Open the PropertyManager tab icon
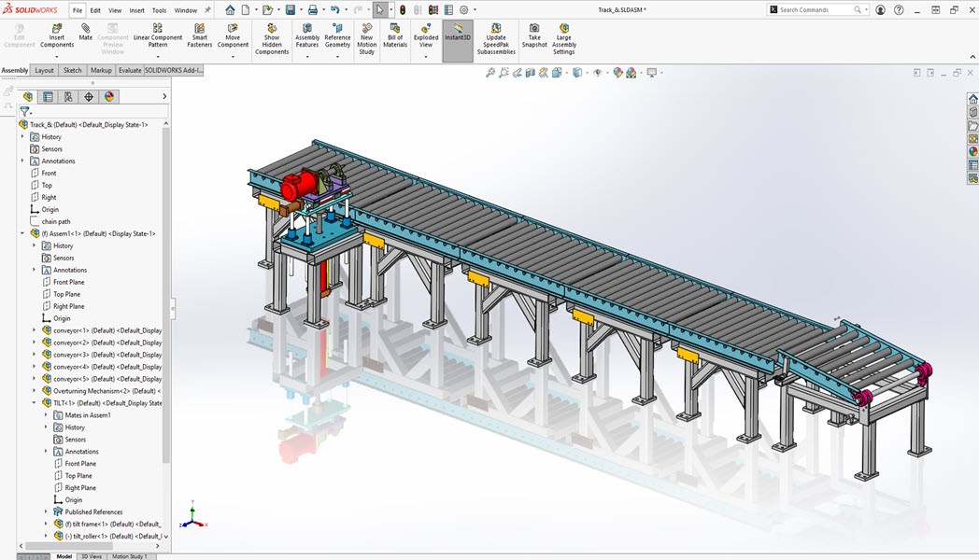 tap(48, 97)
